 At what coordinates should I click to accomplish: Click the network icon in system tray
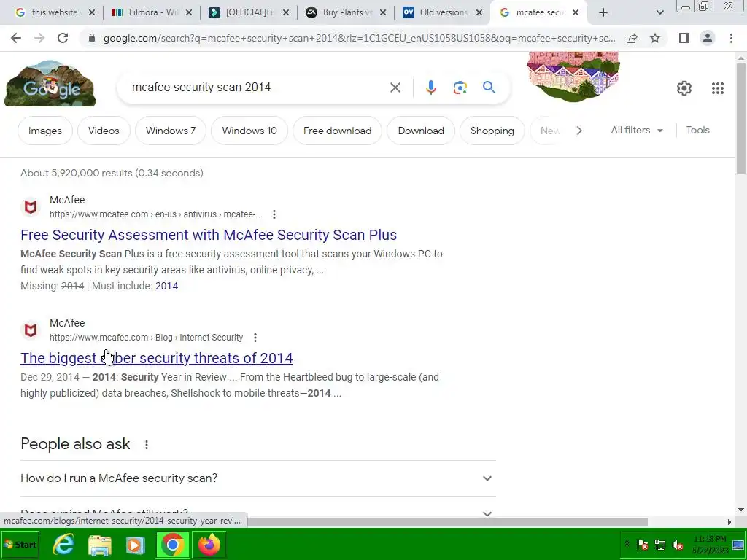tap(659, 545)
